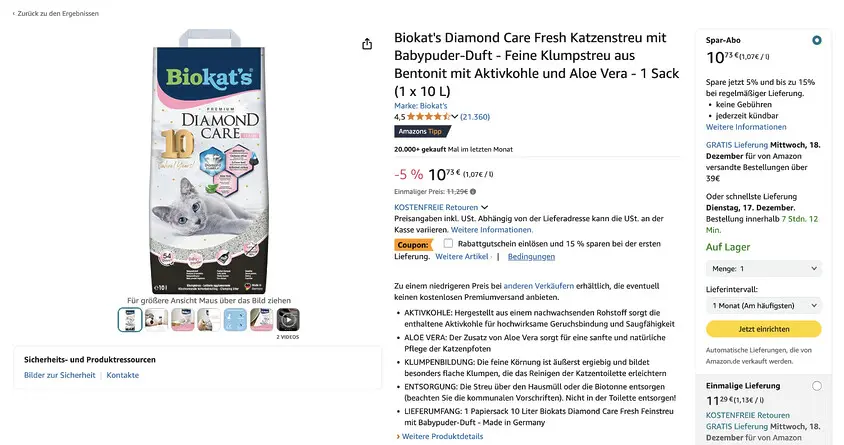This screenshot has width=844, height=445.
Task: Click the Weitere Produktdetails arrow link
Action: (x=440, y=436)
